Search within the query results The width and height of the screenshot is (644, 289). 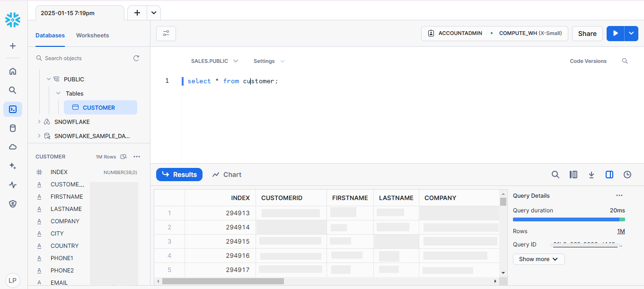click(556, 175)
